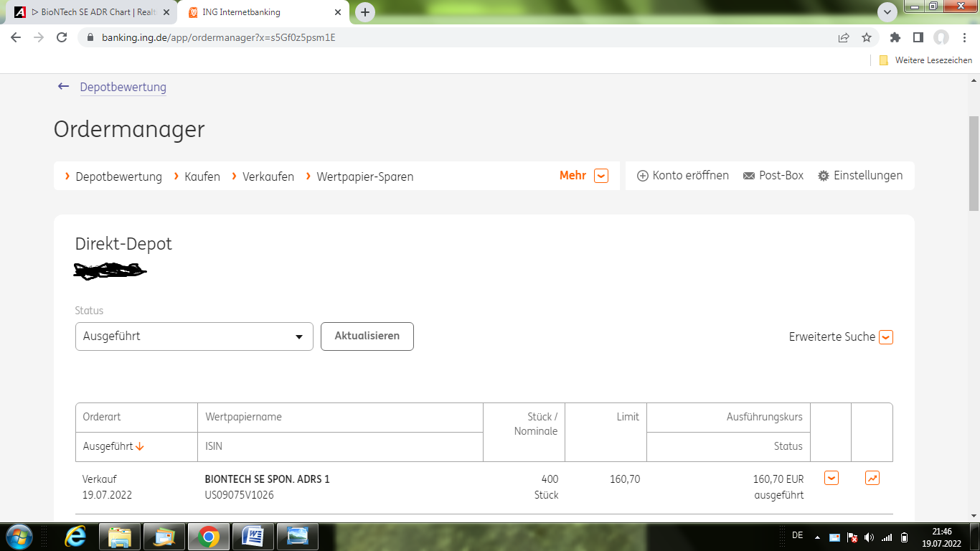Open the Chrome three-dot menu

coord(963,37)
